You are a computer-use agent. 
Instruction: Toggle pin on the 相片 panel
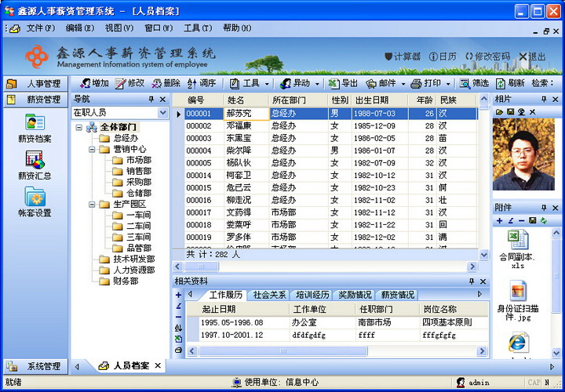coord(544,100)
